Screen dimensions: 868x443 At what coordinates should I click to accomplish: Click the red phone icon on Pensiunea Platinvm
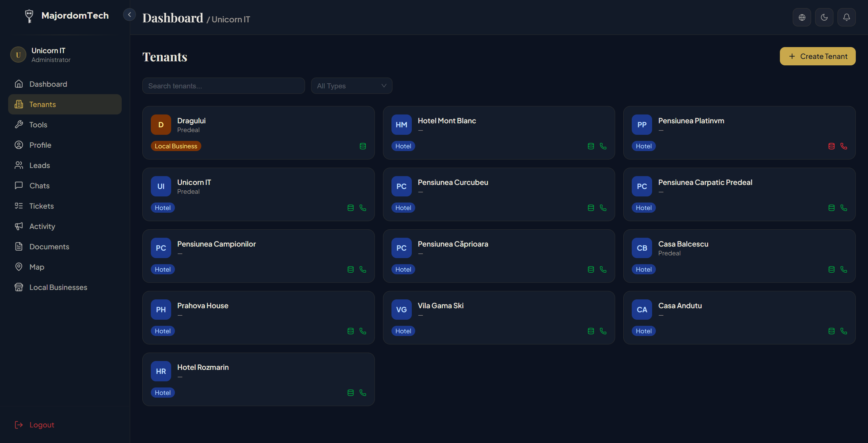point(844,146)
